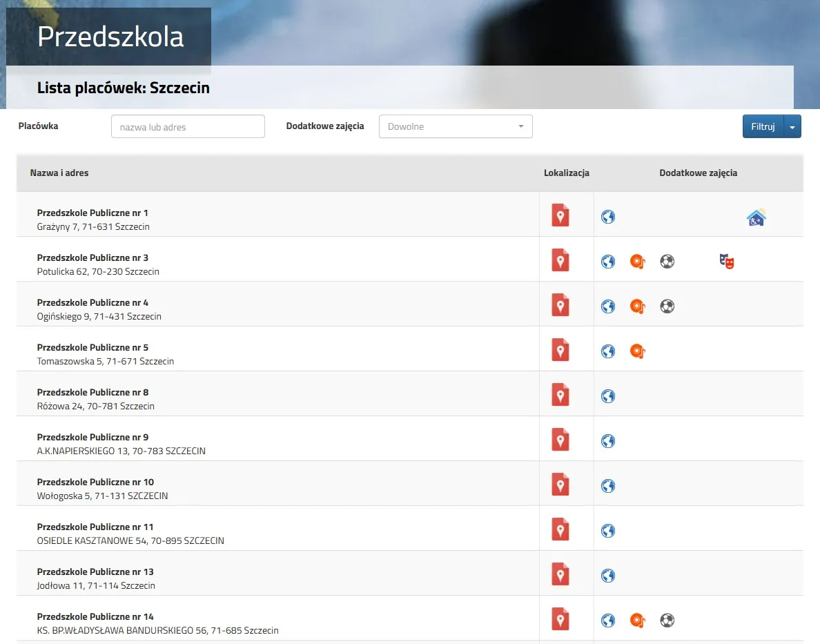Click the Nazwa i adres column header
The image size is (820, 644).
click(x=59, y=173)
